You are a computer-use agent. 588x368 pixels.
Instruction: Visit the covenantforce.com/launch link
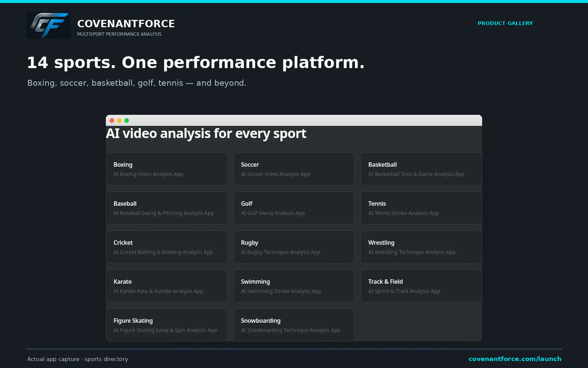tap(515, 359)
